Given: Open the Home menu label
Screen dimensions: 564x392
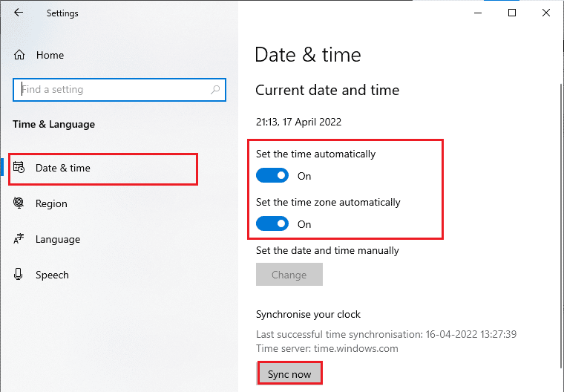Looking at the screenshot, I should click(50, 55).
